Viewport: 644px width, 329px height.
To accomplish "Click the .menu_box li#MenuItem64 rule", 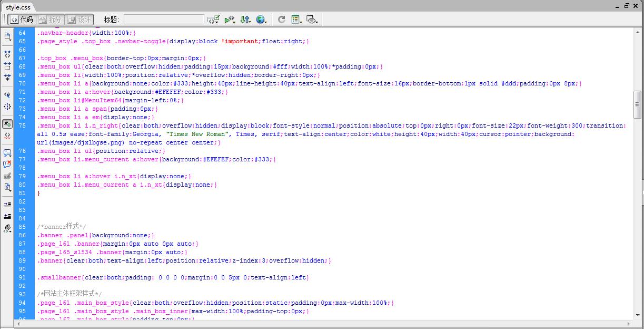I will point(110,100).
